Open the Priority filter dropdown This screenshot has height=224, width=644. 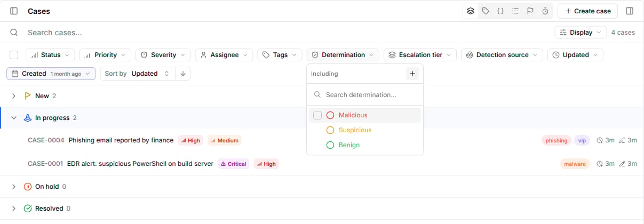coord(105,55)
